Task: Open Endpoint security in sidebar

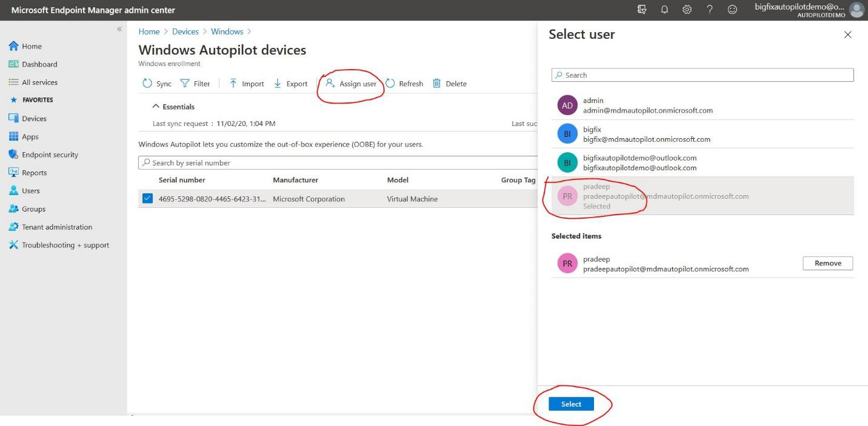Action: click(x=43, y=155)
